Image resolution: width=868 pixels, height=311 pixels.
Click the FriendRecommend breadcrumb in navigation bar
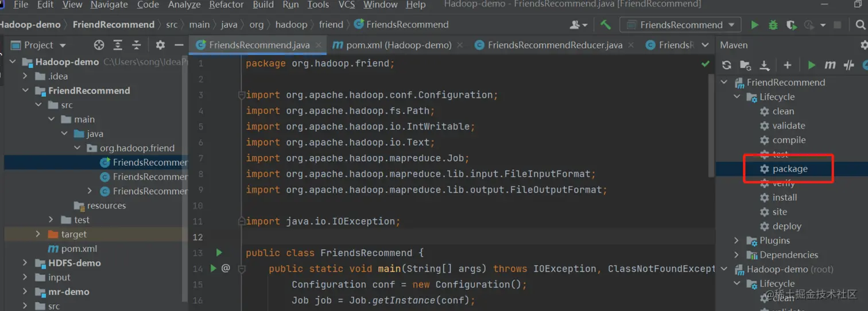pyautogui.click(x=114, y=25)
